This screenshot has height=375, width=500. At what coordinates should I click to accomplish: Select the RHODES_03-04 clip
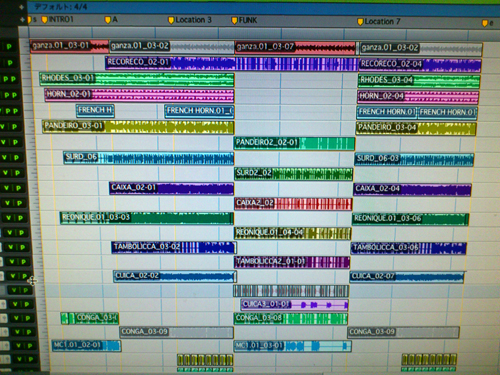pos(419,81)
